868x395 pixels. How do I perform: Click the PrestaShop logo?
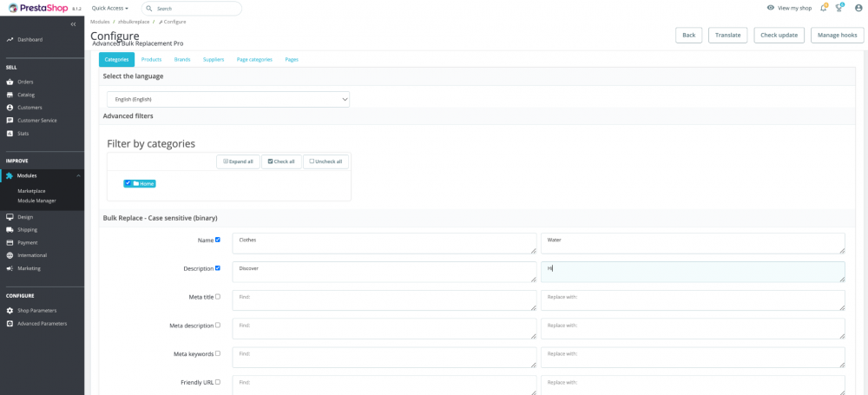tap(37, 9)
